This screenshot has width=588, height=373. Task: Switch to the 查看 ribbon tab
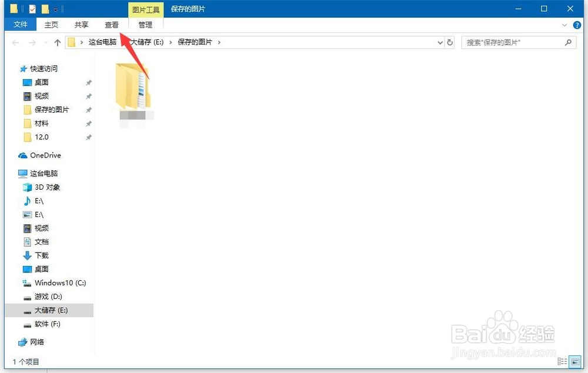point(111,25)
